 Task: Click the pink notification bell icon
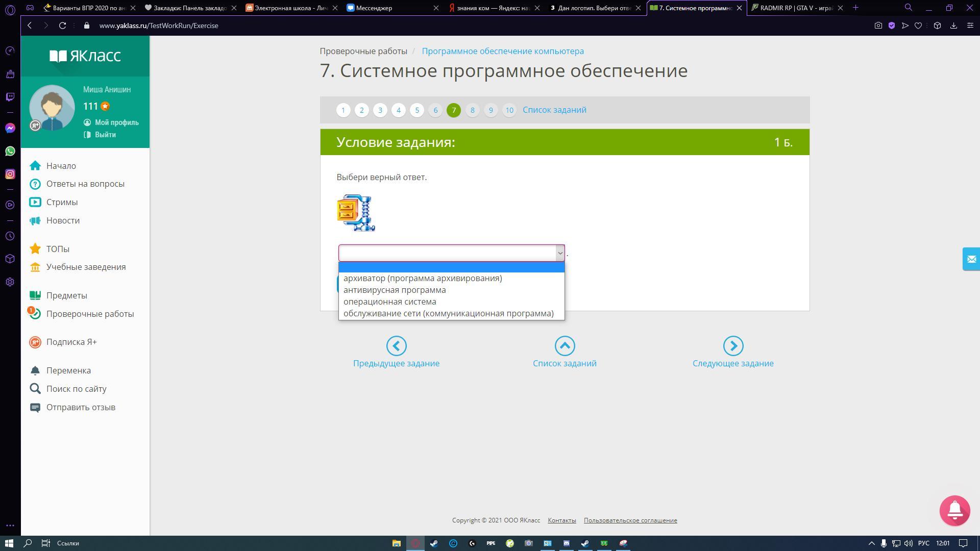(954, 510)
